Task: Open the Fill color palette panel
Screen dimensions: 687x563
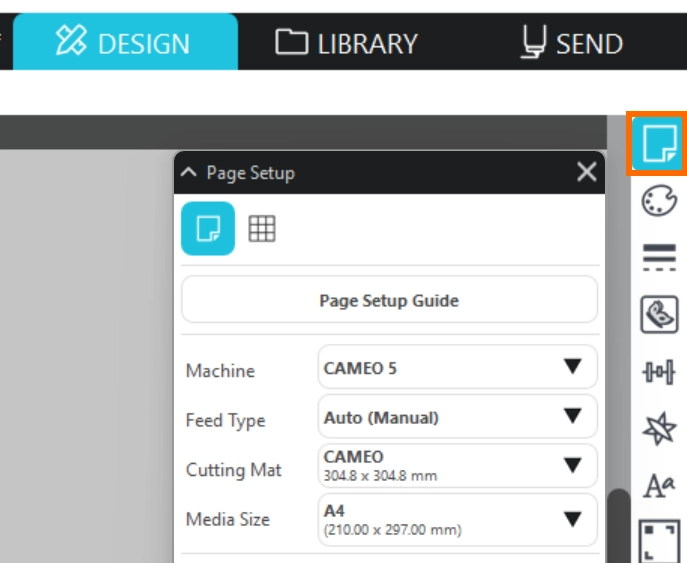Action: (659, 202)
